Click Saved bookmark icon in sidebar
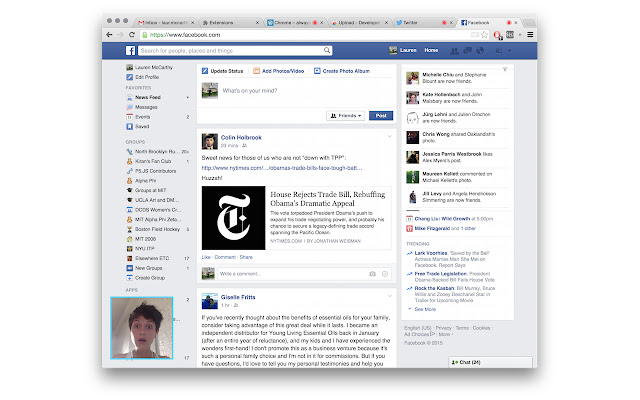The width and height of the screenshot is (640, 400). pos(129,127)
